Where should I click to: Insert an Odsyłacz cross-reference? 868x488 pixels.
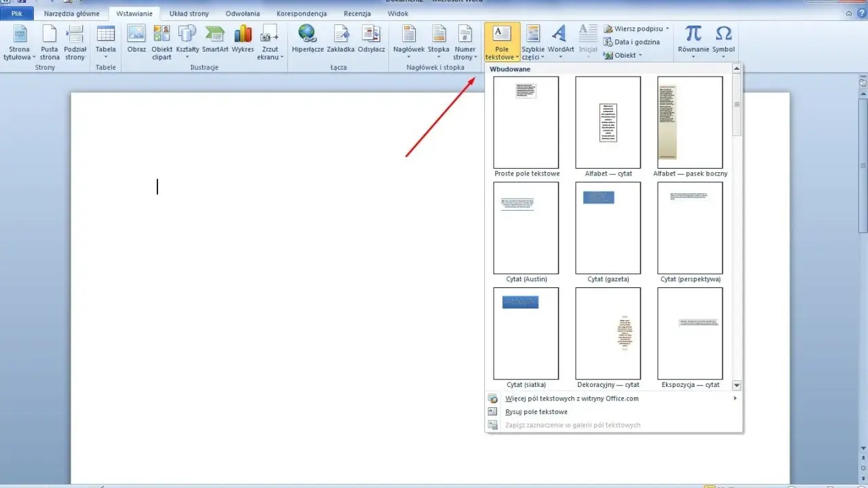pyautogui.click(x=371, y=39)
